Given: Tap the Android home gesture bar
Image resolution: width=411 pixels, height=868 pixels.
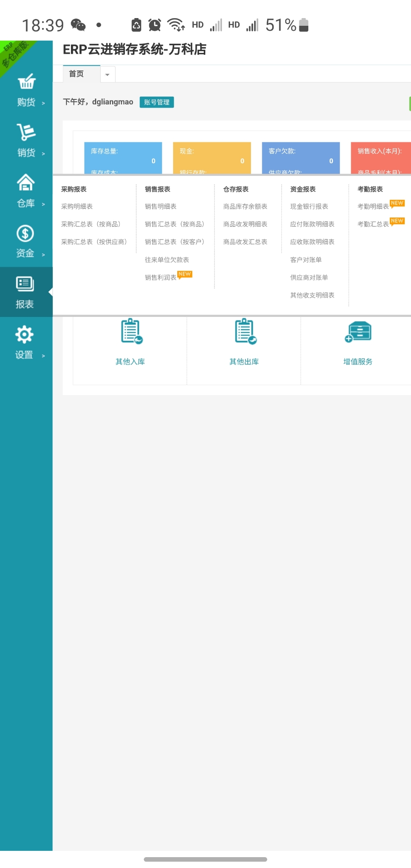Looking at the screenshot, I should pyautogui.click(x=205, y=859).
